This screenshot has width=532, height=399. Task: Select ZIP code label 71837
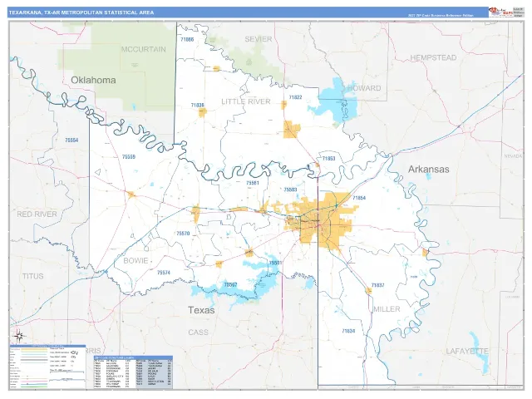377,285
